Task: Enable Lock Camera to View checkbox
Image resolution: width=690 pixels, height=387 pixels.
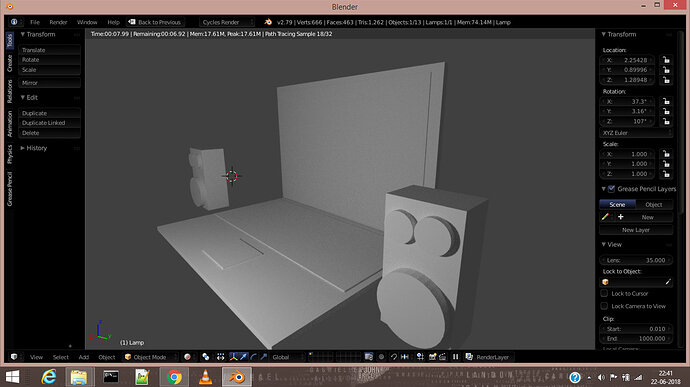Action: pos(604,306)
